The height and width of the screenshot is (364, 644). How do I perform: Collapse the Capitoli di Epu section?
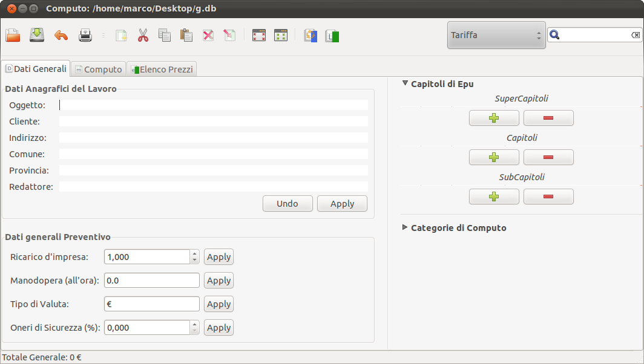pos(405,83)
